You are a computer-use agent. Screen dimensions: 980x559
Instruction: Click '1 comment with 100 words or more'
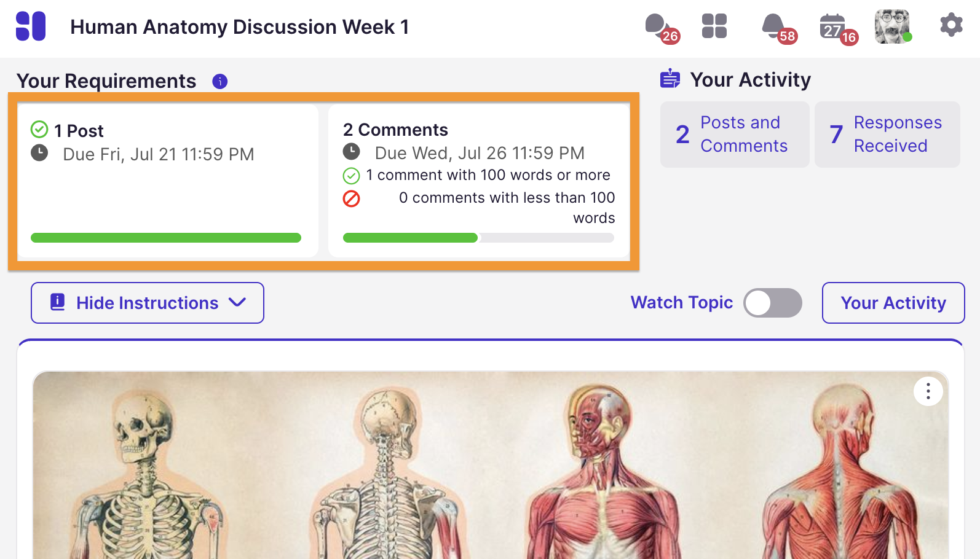tap(488, 175)
